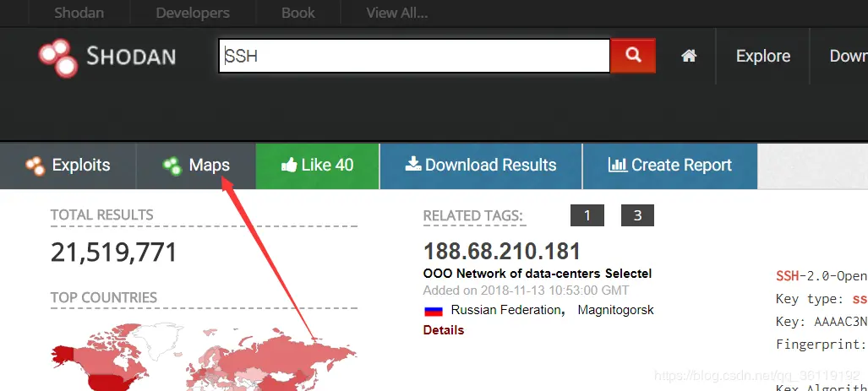Image resolution: width=868 pixels, height=391 pixels.
Task: Click the Magnitogorsk city link
Action: tap(615, 310)
